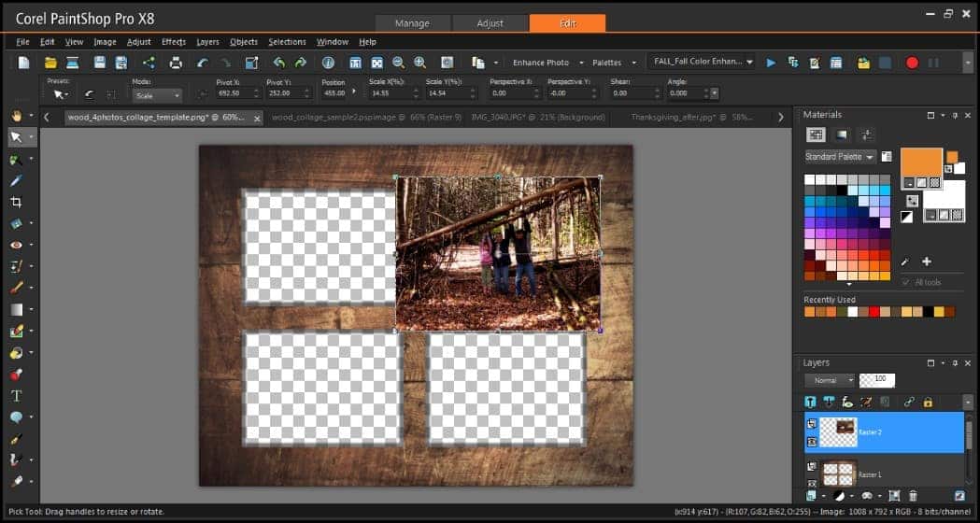
Task: Start script recording with red button
Action: (912, 63)
